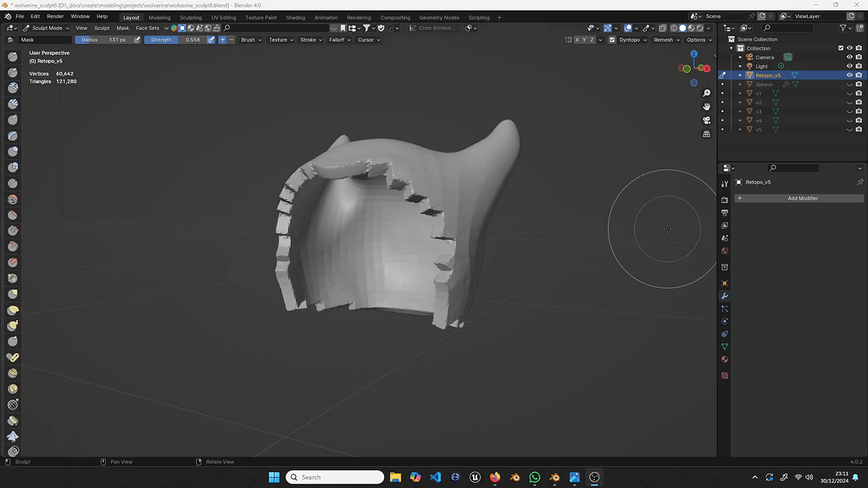
Task: Open the Modifiers wrench properties tab
Action: pos(725,296)
